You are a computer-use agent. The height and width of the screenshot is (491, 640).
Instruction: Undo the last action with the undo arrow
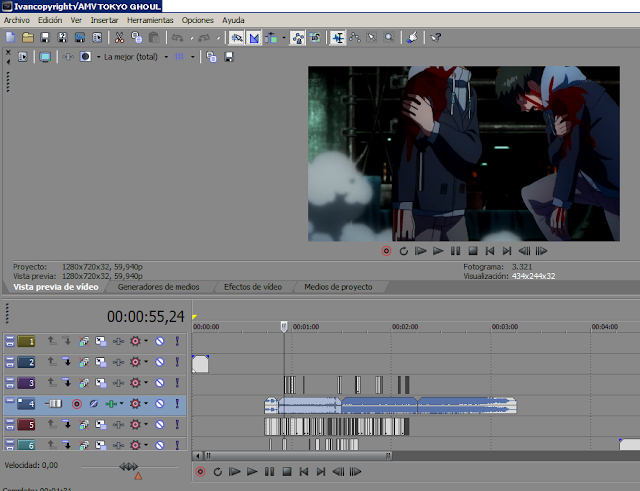point(177,38)
